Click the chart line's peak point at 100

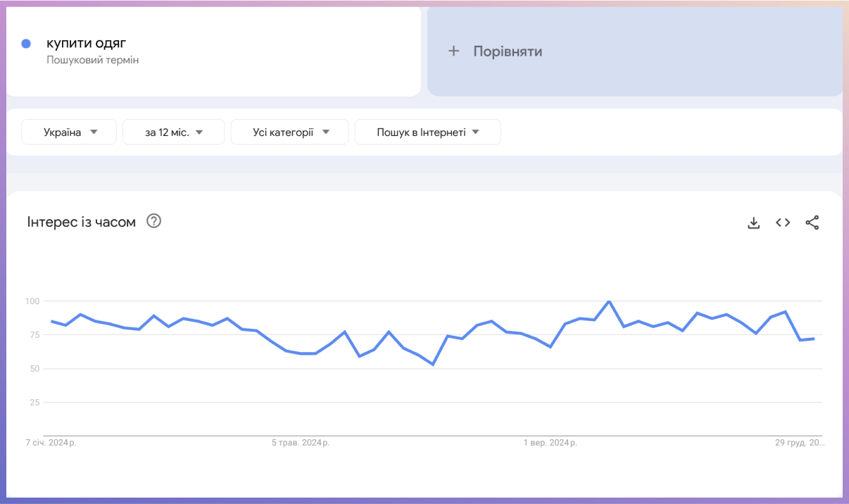click(x=609, y=301)
